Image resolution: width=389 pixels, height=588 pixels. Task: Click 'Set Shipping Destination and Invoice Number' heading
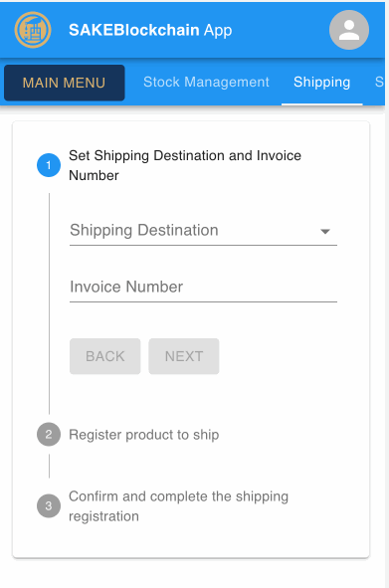[x=185, y=165]
